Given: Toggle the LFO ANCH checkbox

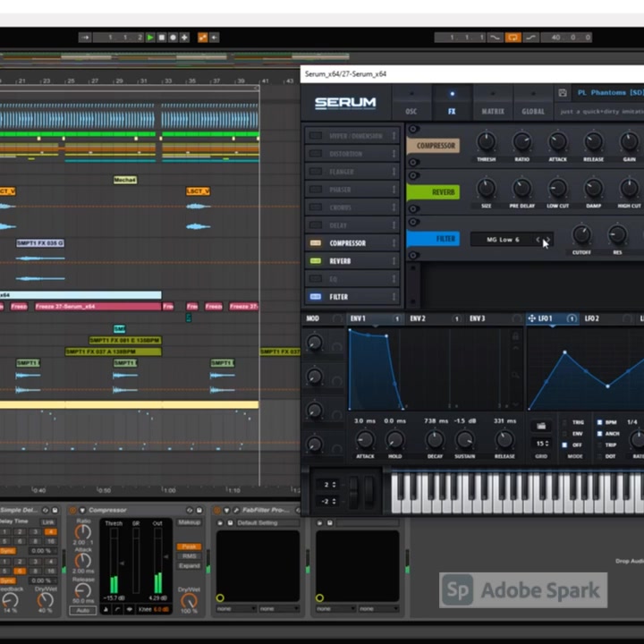Looking at the screenshot, I should 599,434.
